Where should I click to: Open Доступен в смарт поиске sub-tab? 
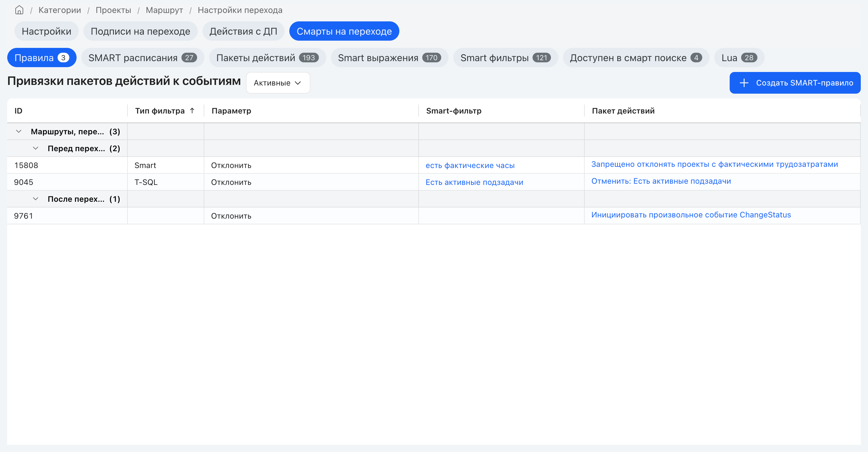[636, 58]
